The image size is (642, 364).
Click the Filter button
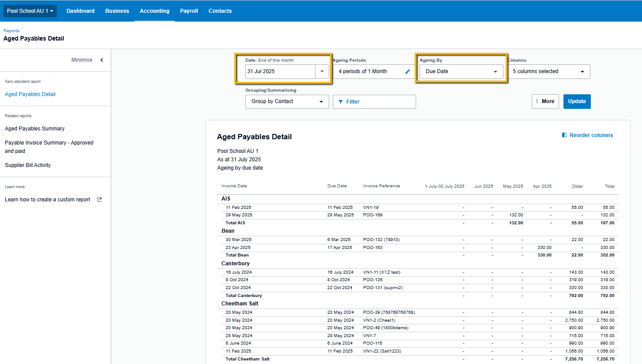click(x=374, y=101)
